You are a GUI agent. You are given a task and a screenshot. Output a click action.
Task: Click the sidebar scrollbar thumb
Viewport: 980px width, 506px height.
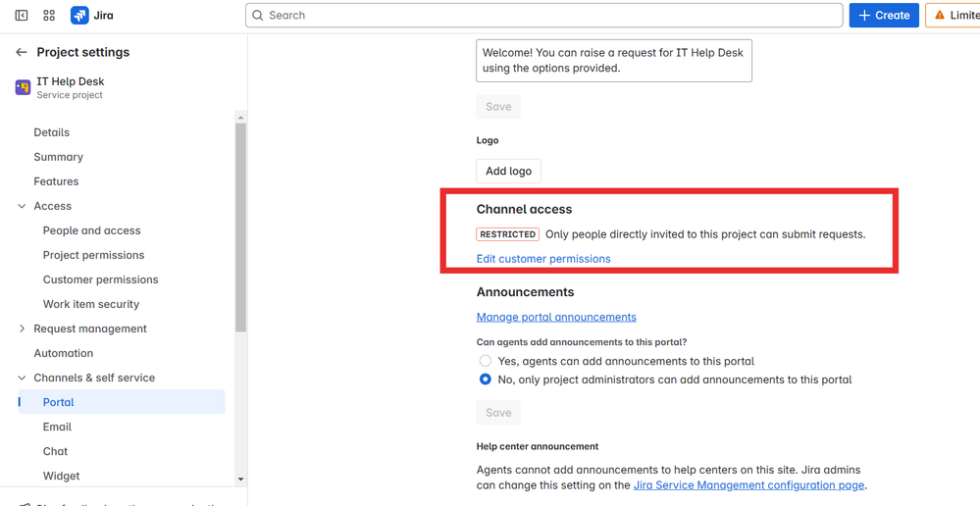pyautogui.click(x=241, y=228)
